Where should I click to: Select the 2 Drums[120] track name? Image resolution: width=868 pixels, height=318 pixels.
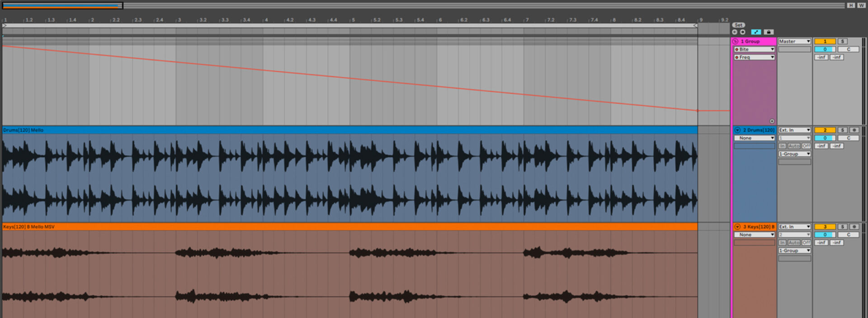pyautogui.click(x=759, y=130)
